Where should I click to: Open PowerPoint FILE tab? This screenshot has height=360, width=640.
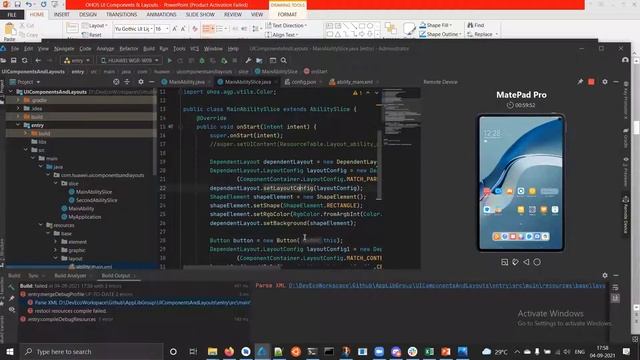pos(12,14)
